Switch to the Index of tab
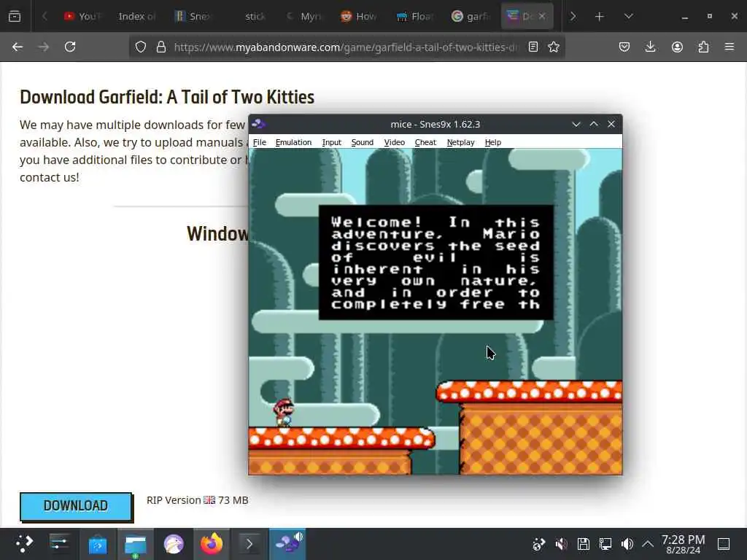The height and width of the screenshot is (560, 747). [136, 16]
